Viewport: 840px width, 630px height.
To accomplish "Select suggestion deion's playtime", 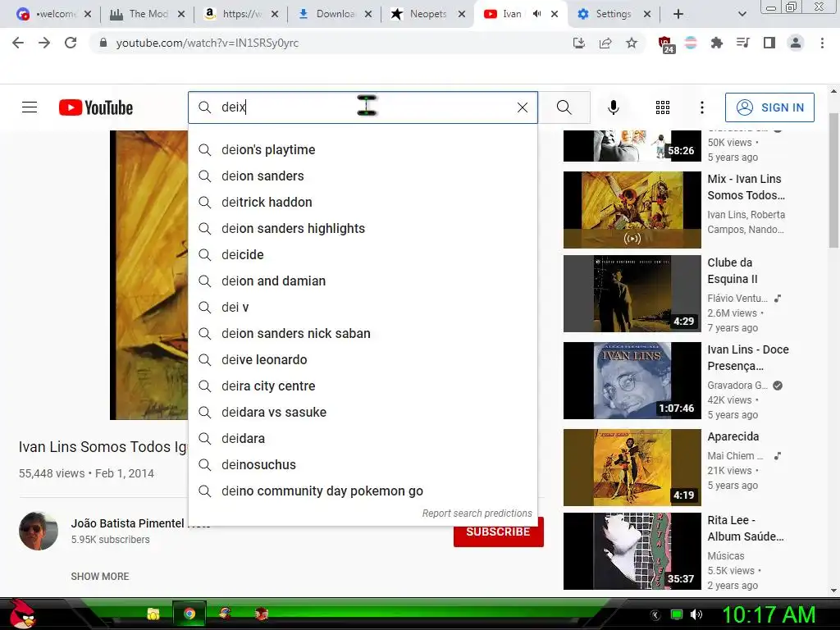I will pos(363,149).
